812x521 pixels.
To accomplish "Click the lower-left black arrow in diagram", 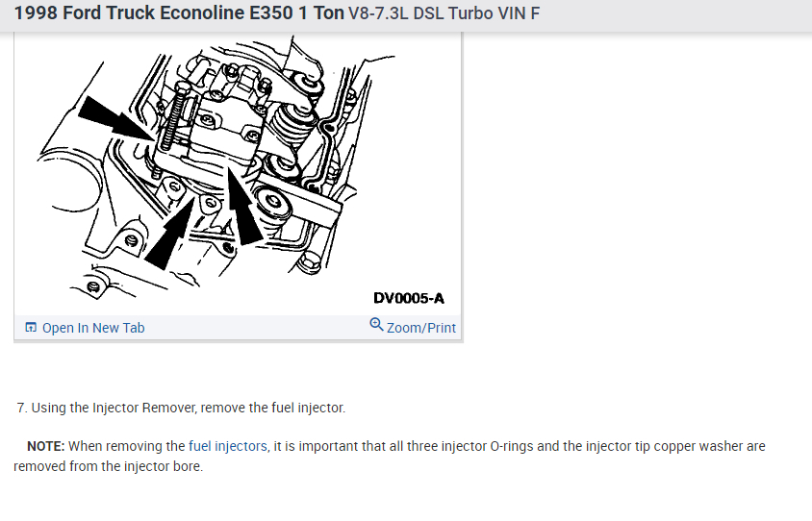I will pyautogui.click(x=170, y=233).
